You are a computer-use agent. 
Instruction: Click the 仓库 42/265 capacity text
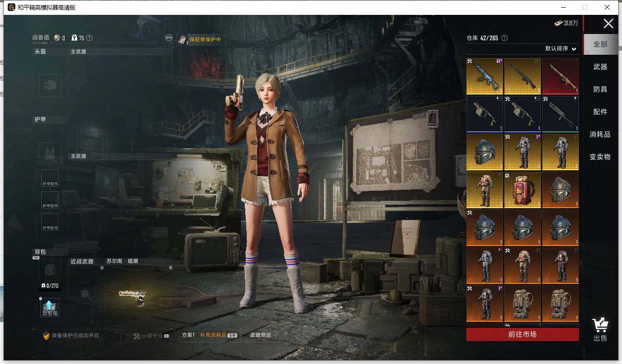482,38
